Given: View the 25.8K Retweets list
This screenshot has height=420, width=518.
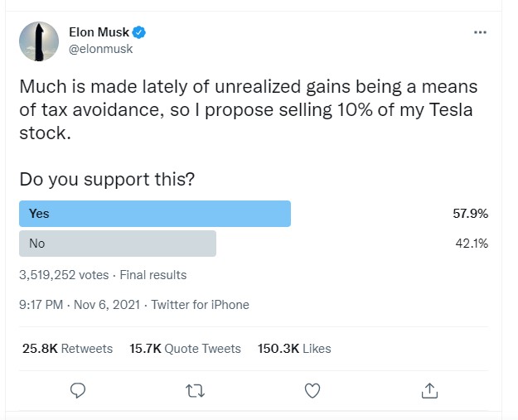Looking at the screenshot, I should coord(67,349).
